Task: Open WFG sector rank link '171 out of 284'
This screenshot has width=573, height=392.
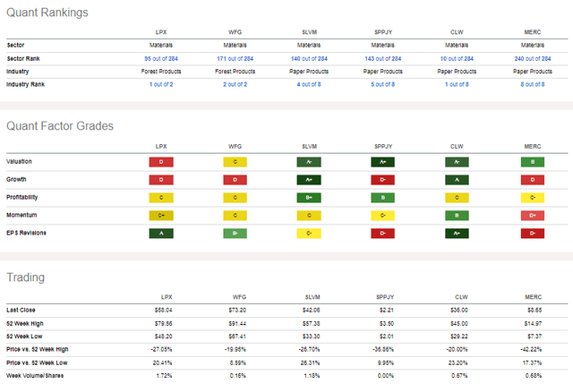Action: [235, 58]
